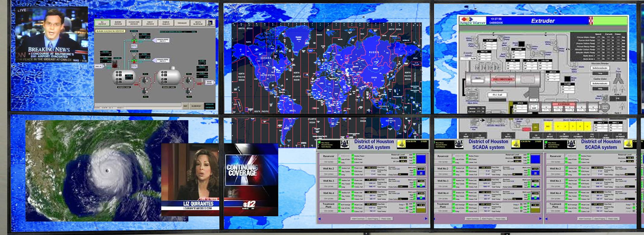Click the Continuing Coverage video
The width and height of the screenshot is (644, 235).
coord(251,180)
